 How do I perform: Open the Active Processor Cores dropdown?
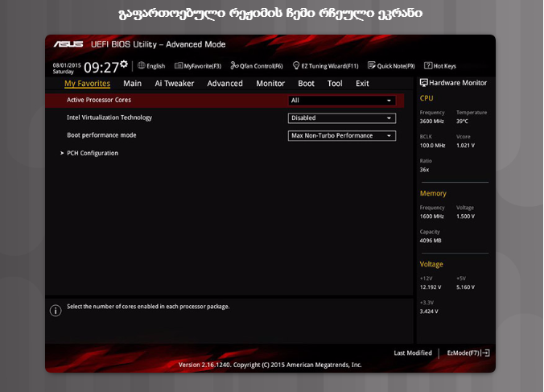pyautogui.click(x=342, y=101)
